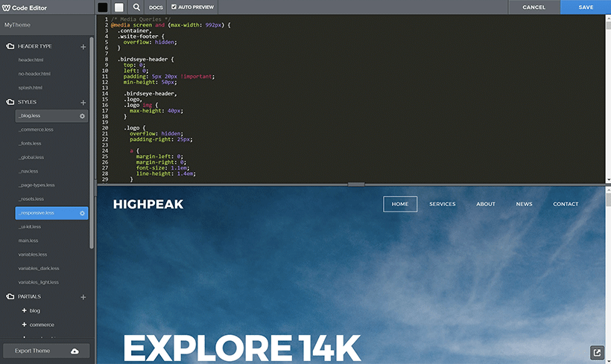Open preview in new window icon
611x364 pixels.
tap(597, 353)
